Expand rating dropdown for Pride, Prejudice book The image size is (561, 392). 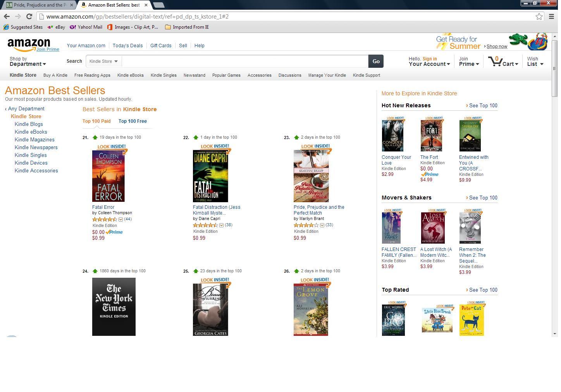[x=322, y=225]
